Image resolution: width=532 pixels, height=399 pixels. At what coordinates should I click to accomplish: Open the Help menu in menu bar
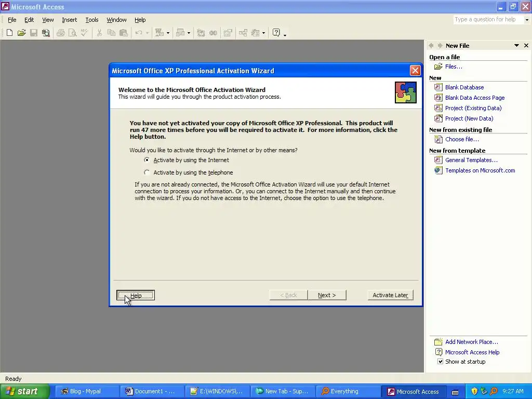tap(140, 20)
